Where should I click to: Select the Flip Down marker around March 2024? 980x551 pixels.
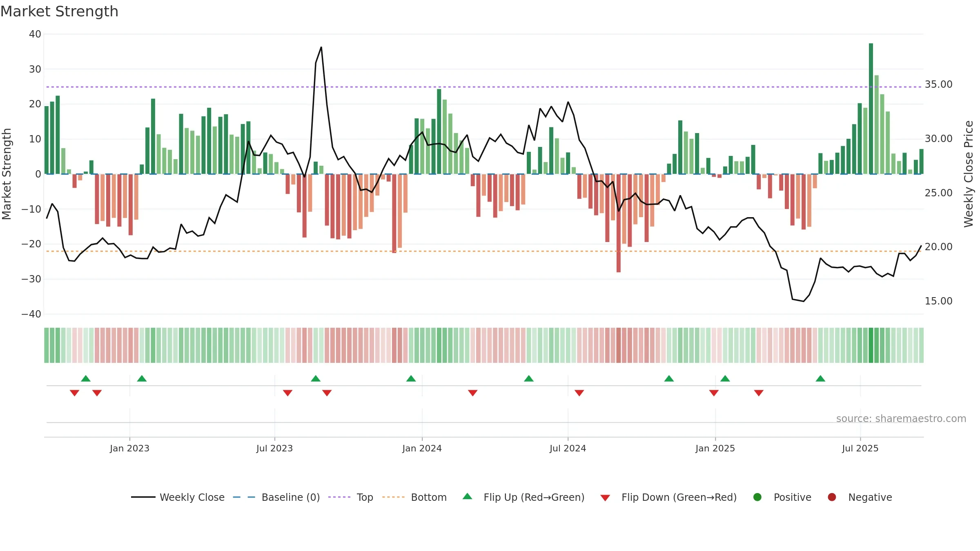coord(473,393)
